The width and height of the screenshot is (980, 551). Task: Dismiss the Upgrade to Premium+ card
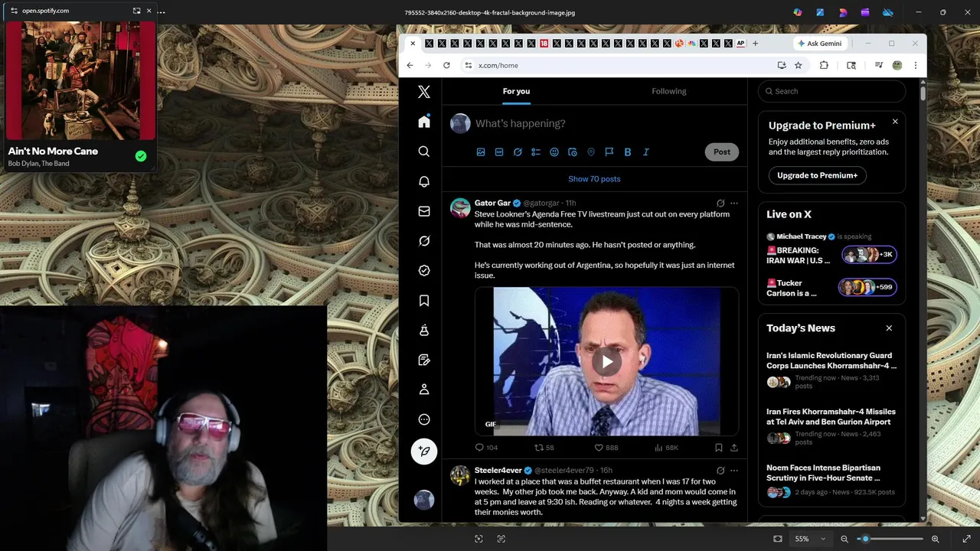895,122
